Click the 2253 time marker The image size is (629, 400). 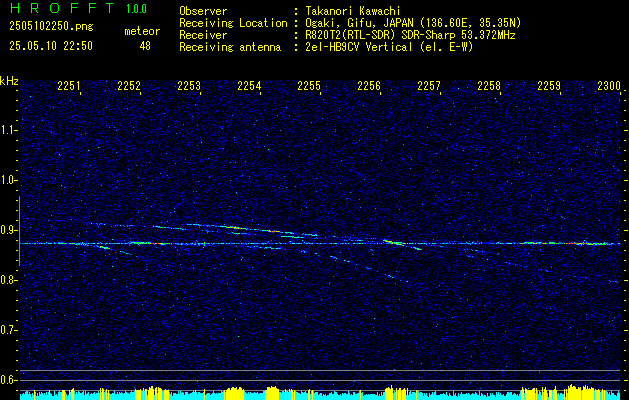189,85
